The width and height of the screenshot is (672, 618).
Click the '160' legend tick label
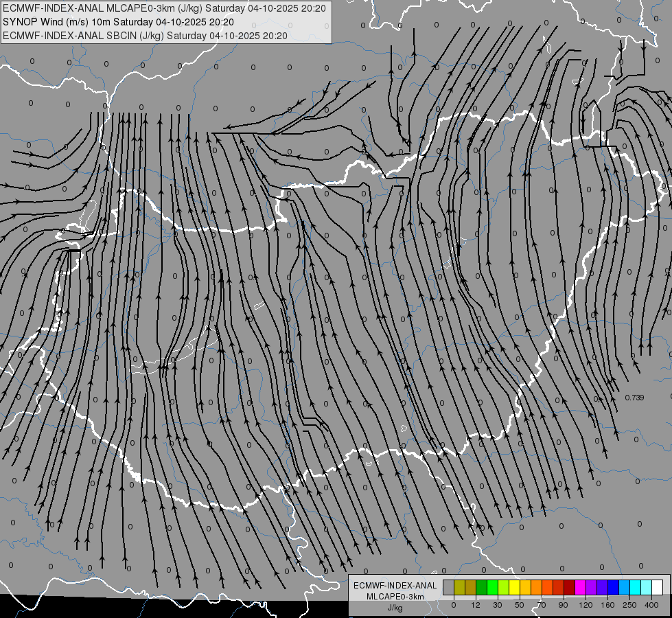(607, 605)
